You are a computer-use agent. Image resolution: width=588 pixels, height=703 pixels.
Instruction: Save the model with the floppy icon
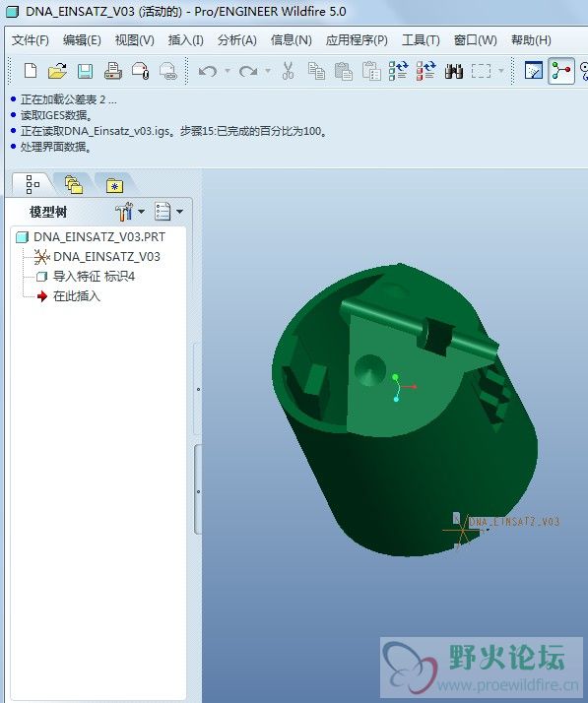click(86, 71)
